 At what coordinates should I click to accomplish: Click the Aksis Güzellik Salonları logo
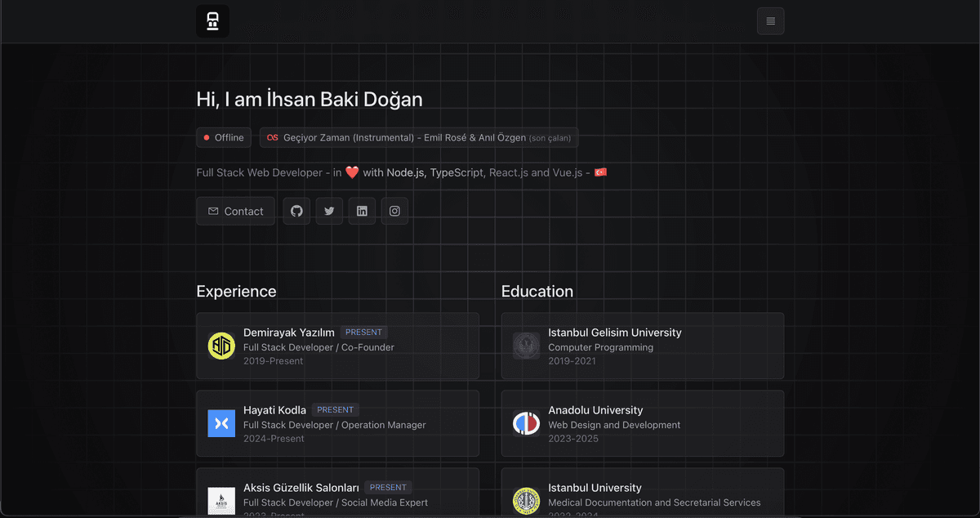221,500
